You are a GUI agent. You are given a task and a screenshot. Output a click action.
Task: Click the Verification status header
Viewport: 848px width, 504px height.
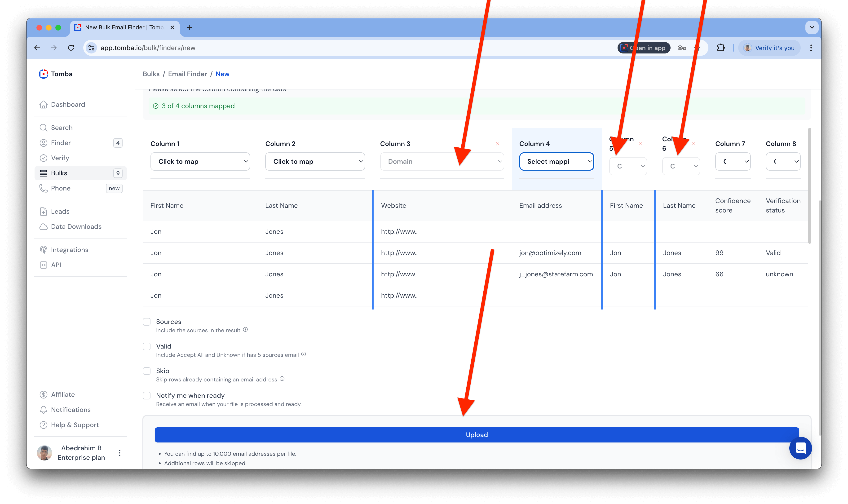pyautogui.click(x=783, y=206)
